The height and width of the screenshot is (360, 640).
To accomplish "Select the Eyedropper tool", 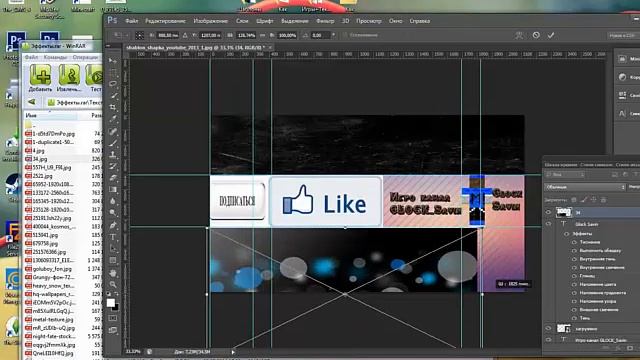I will click(x=113, y=119).
